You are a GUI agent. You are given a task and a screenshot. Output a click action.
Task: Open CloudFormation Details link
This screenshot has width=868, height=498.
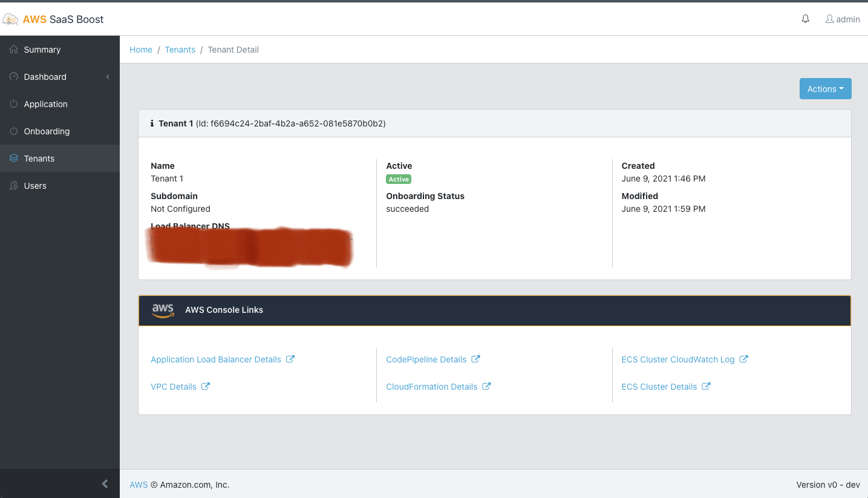[x=432, y=387]
